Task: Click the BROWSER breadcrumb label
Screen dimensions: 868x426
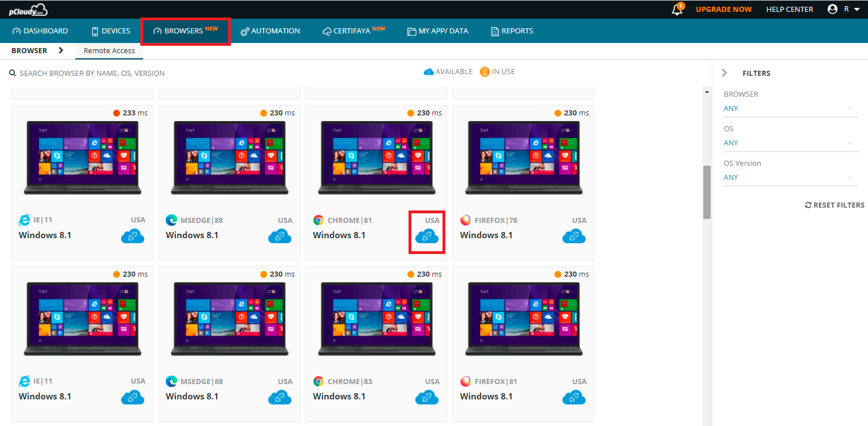Action: [x=29, y=51]
